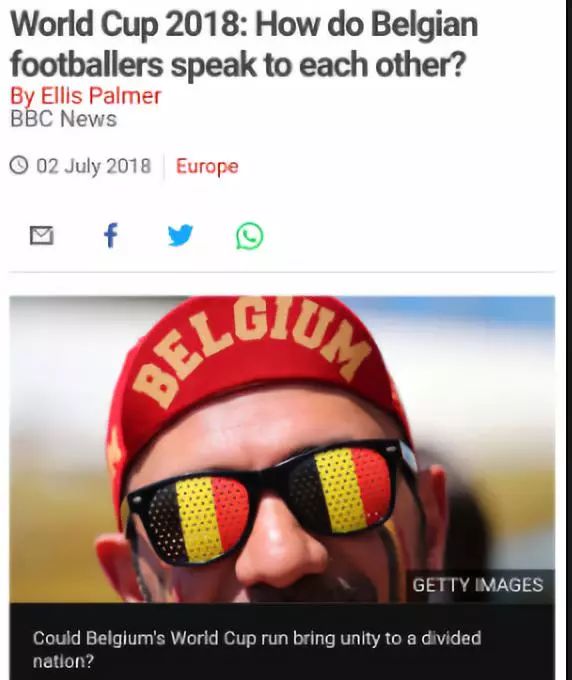Select the BBC News byline text

pos(63,119)
